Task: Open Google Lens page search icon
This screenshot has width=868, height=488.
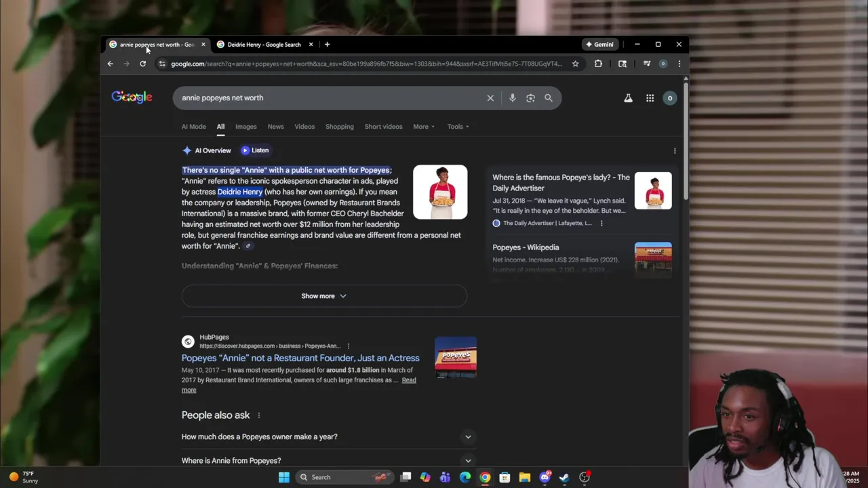Action: (x=623, y=64)
